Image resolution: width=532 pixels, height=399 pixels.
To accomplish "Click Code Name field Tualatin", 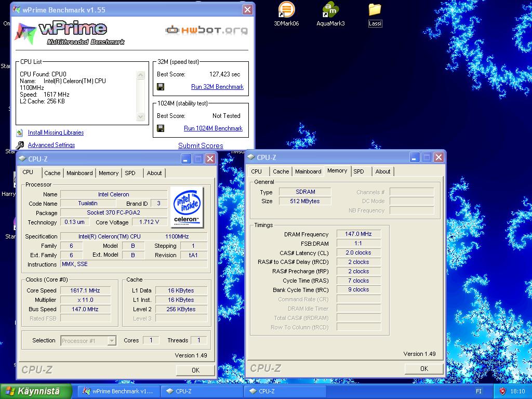I will [x=88, y=203].
